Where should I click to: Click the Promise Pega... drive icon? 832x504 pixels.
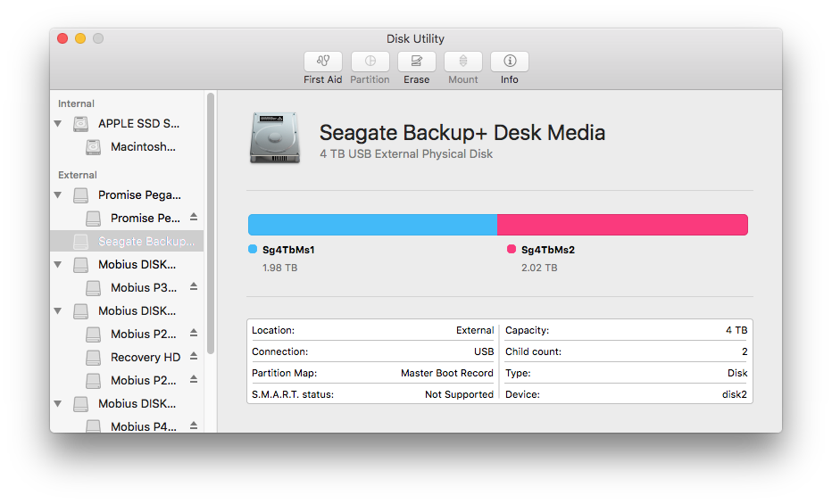80,195
